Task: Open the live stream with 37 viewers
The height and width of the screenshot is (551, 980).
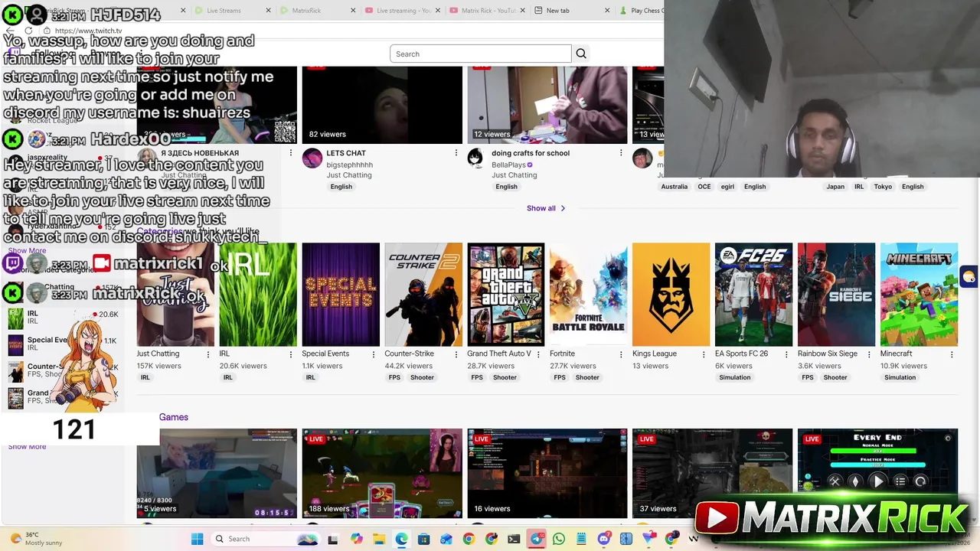Action: [x=712, y=474]
